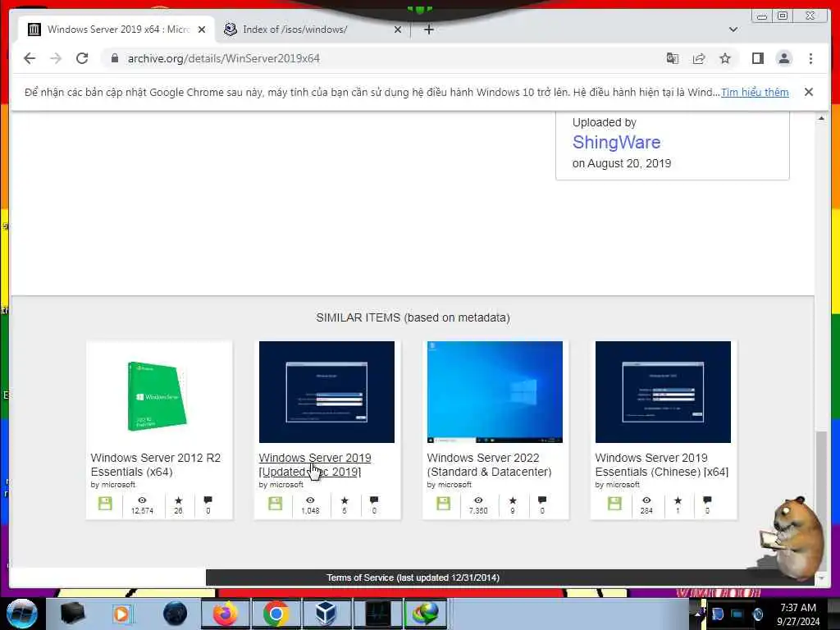Close the Windows Server 2019 x64 tab
Viewport: 840px width, 630px height.
(x=202, y=30)
